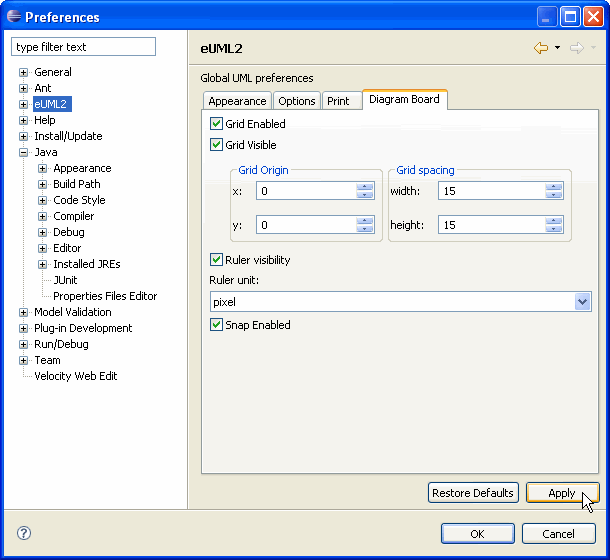The image size is (610, 560).
Task: Open the Print tab
Action: click(338, 101)
